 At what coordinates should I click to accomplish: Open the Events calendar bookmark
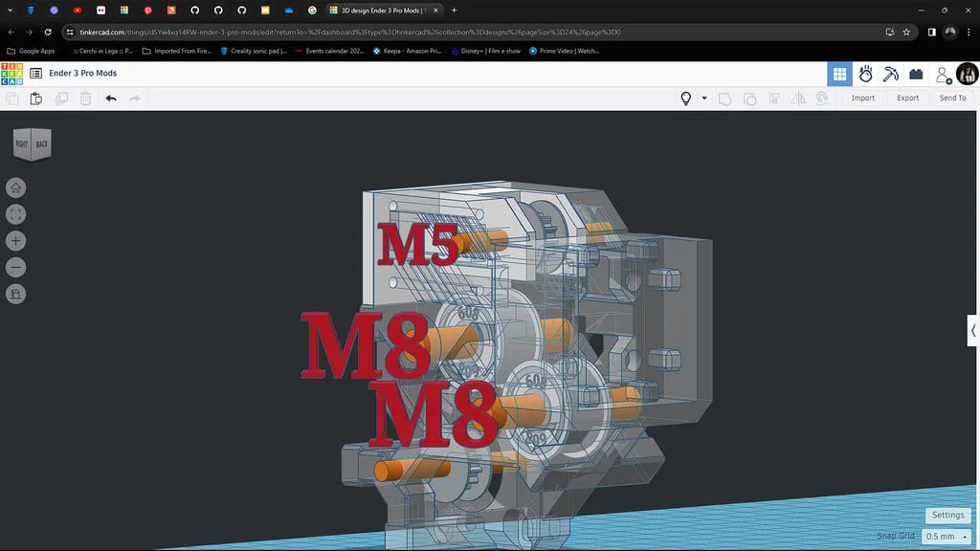click(329, 52)
